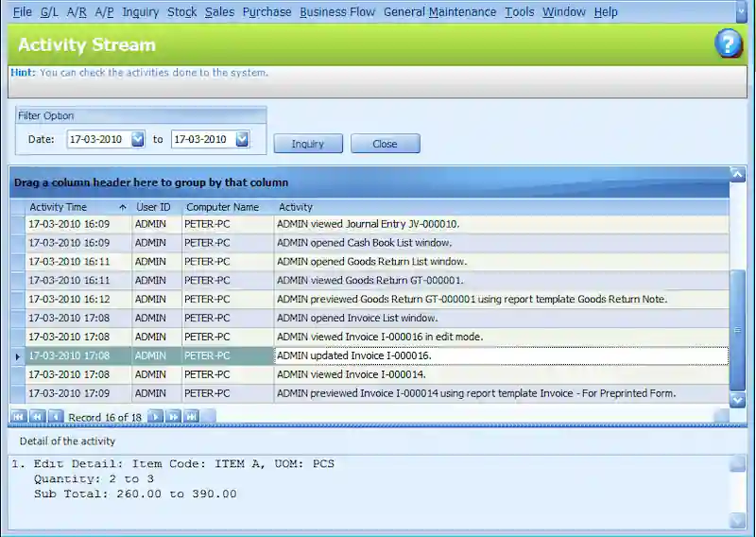
Task: Click 'Record 16 of 18' navigator text
Action: [x=105, y=417]
